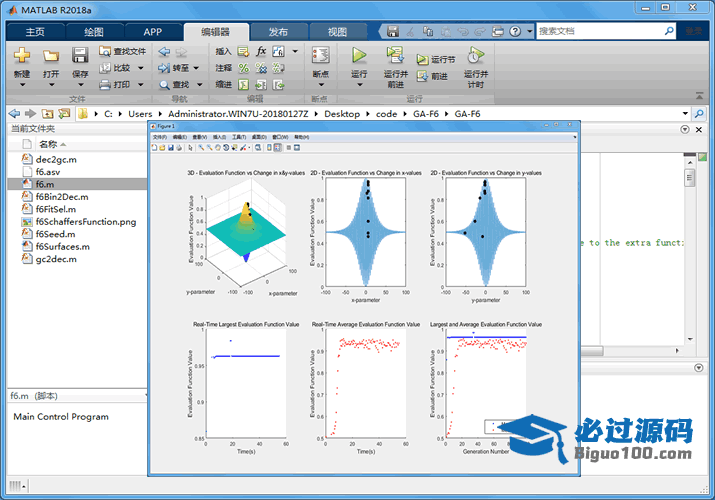Click the green Run (运行) button
Viewport: 715px width, 500px height.
359,56
